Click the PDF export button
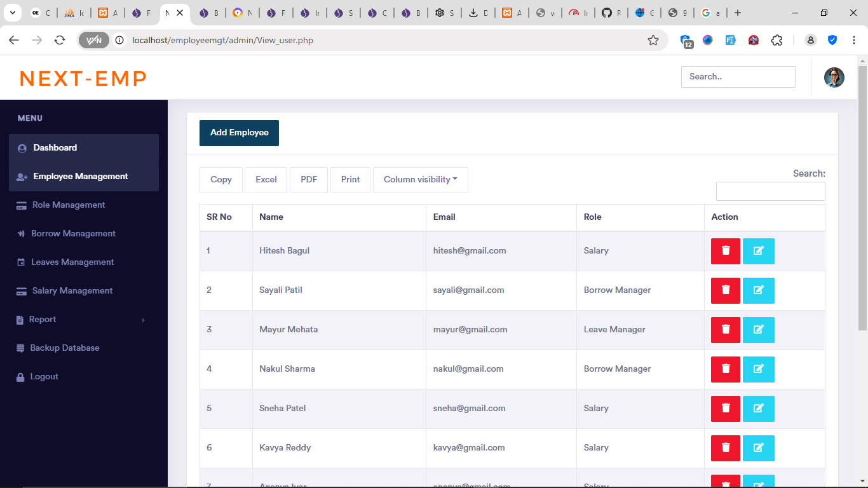The width and height of the screenshot is (868, 488). click(309, 180)
